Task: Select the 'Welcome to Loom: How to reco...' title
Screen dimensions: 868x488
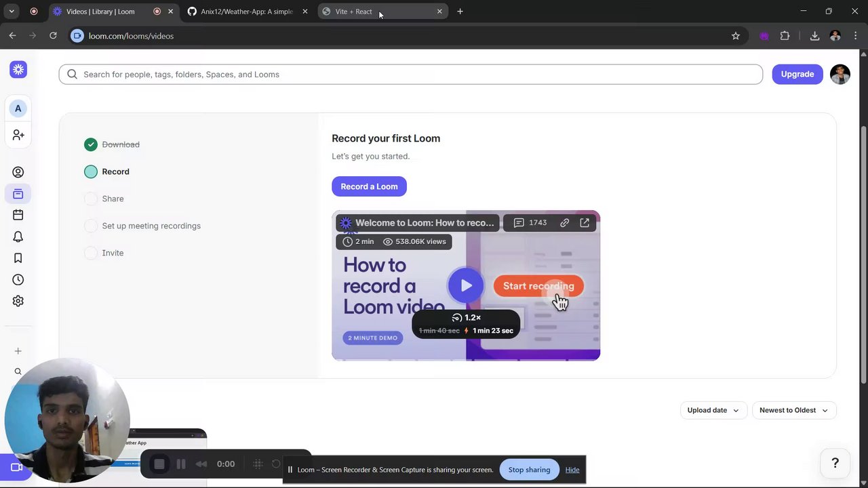Action: tap(425, 223)
